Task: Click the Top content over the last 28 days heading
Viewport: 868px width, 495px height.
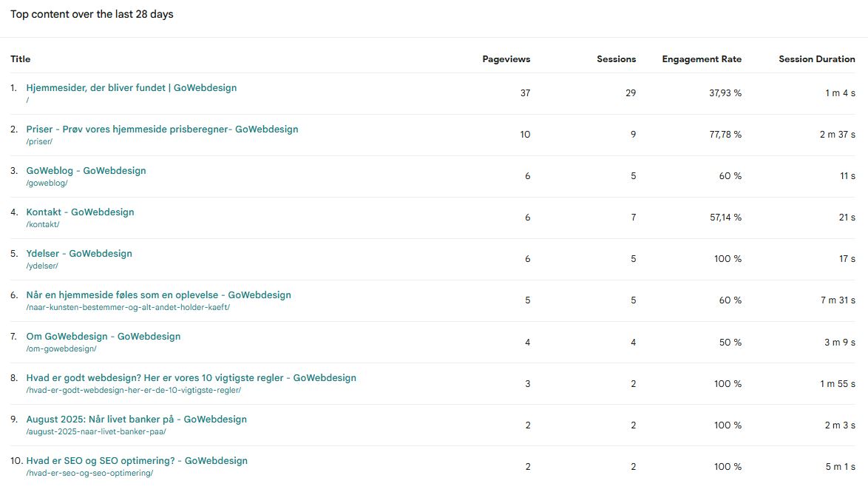Action: (x=92, y=14)
